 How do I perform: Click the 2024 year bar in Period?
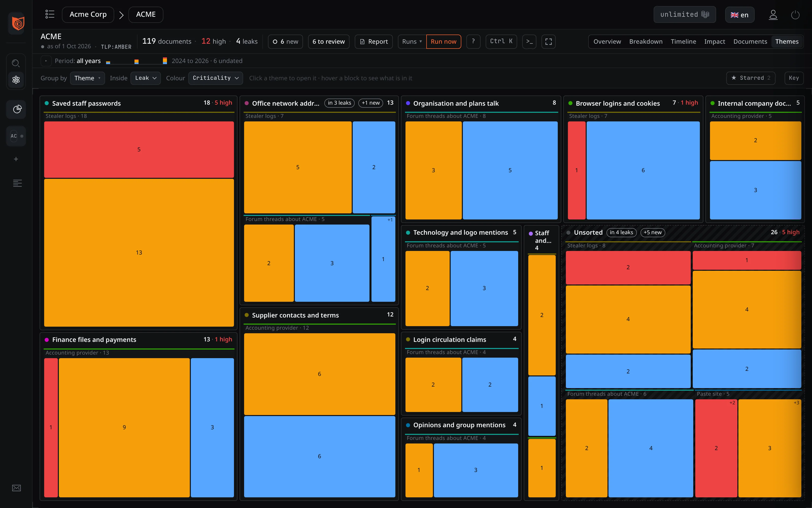(108, 62)
